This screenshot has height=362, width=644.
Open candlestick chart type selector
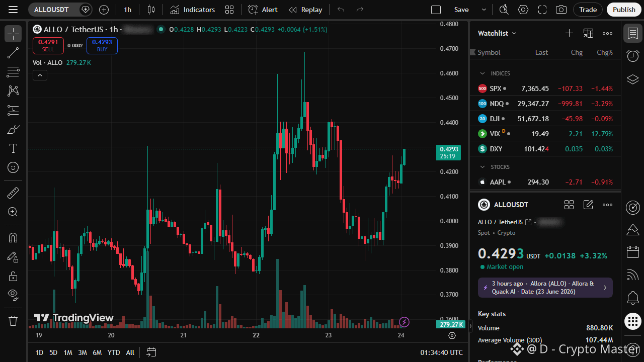[x=151, y=10]
